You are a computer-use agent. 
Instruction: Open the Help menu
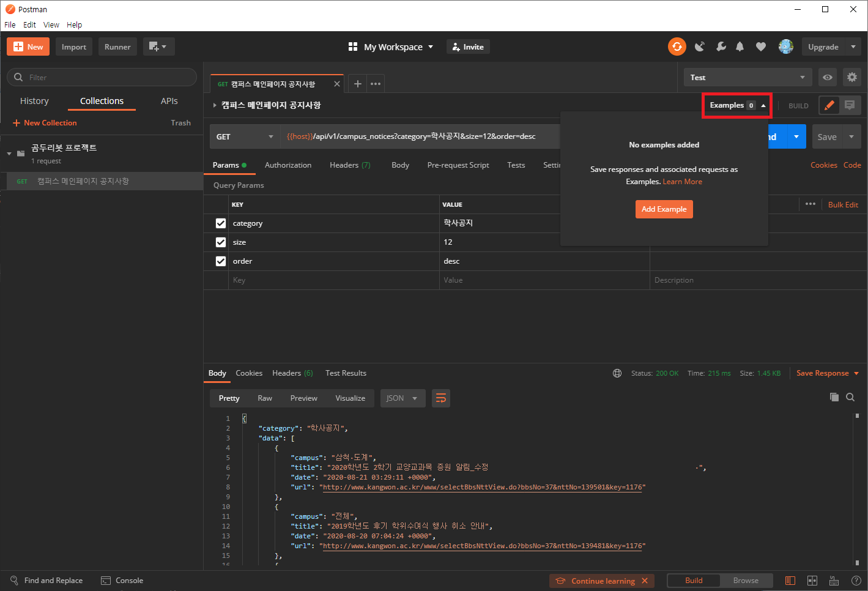pos(74,25)
